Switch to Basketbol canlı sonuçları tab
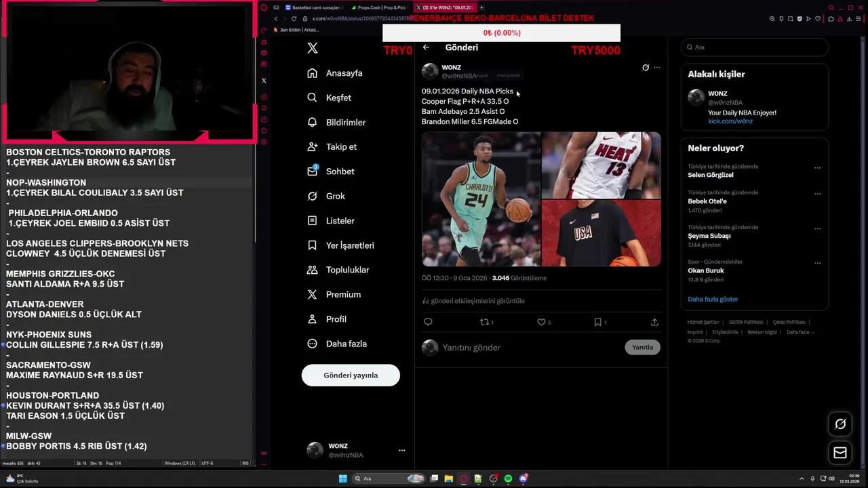Image resolution: width=868 pixels, height=488 pixels. coord(314,7)
